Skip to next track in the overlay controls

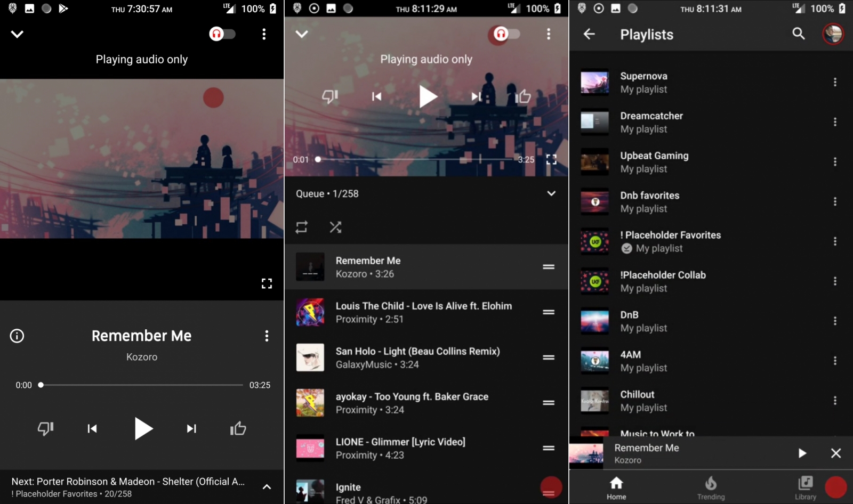tap(476, 96)
